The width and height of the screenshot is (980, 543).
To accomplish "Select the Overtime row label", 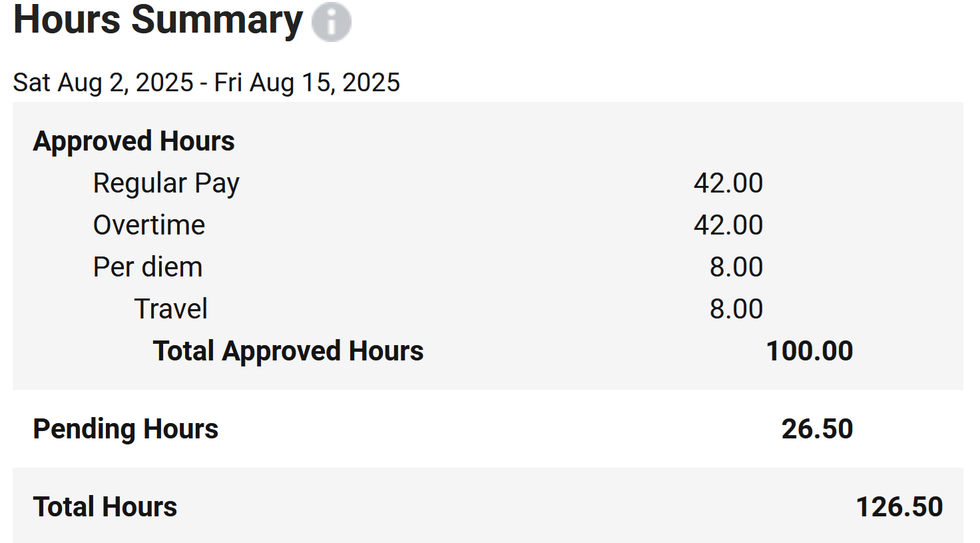I will pos(149,225).
